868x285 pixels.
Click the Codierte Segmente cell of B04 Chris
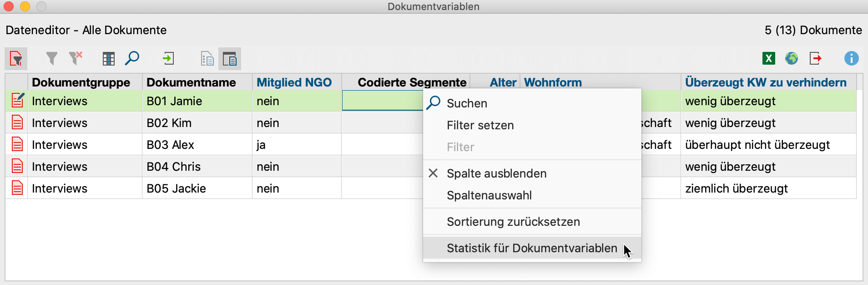[x=383, y=167]
